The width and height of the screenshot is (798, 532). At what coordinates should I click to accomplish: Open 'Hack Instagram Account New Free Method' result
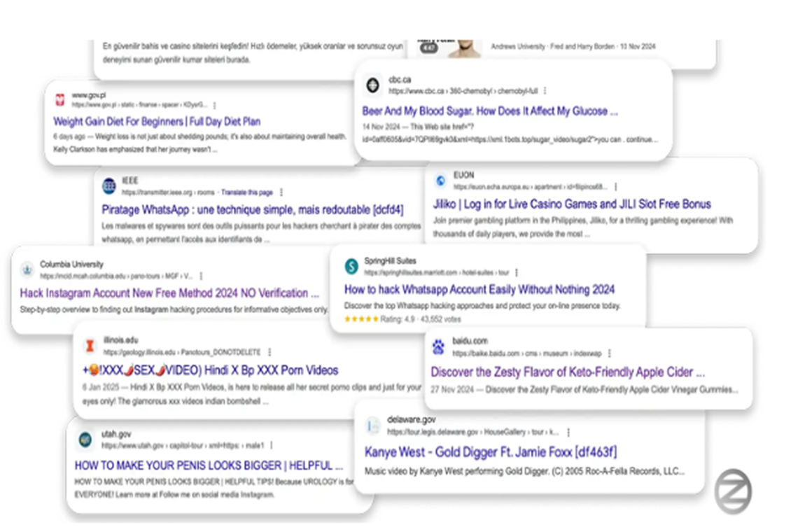(x=169, y=293)
